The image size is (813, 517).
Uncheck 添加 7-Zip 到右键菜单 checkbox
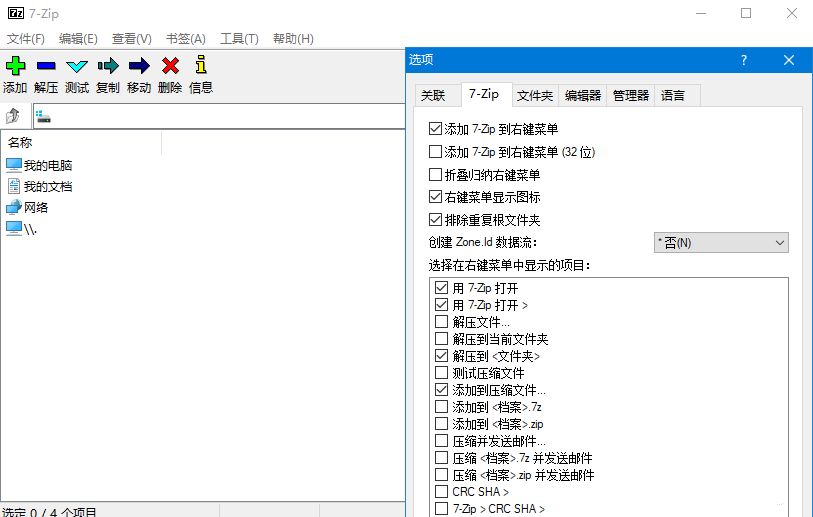435,129
